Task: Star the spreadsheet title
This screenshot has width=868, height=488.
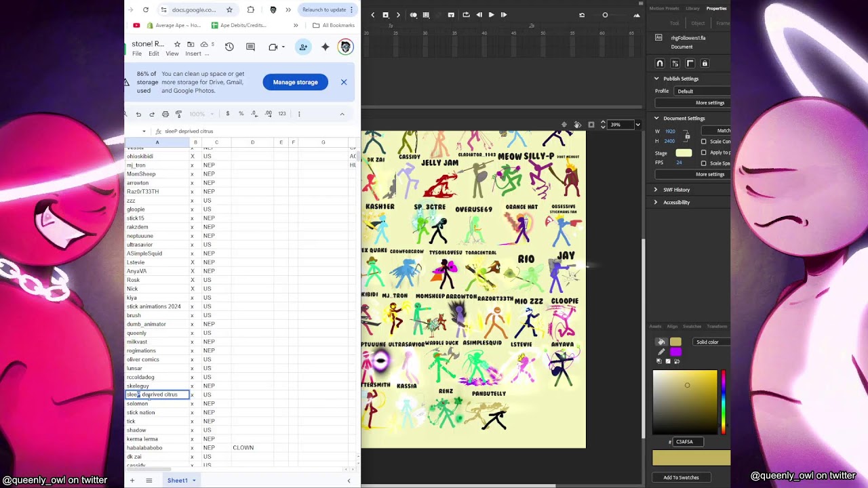Action: pos(177,44)
